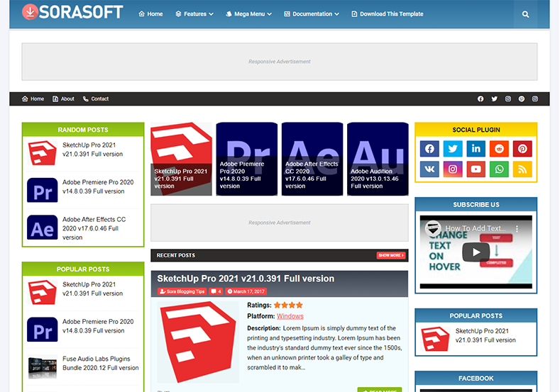The image size is (560, 392).
Task: Click the video channel avatar icon
Action: click(432, 228)
